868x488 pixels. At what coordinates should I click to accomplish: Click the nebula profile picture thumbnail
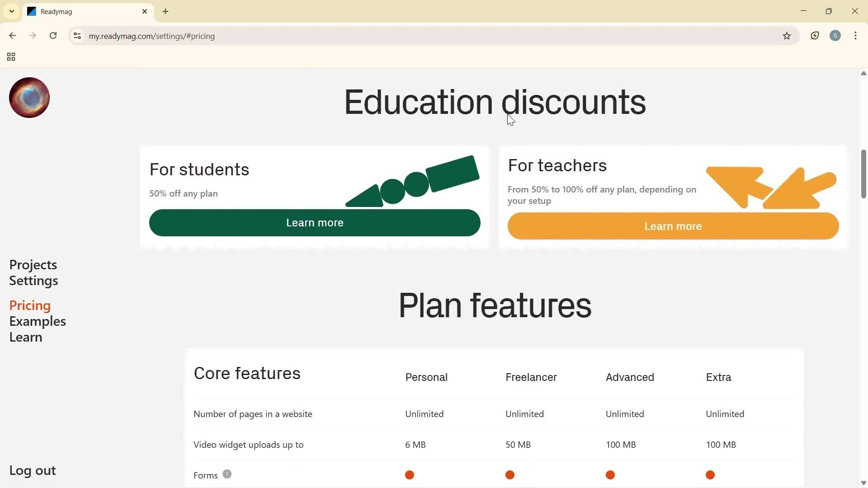[29, 98]
